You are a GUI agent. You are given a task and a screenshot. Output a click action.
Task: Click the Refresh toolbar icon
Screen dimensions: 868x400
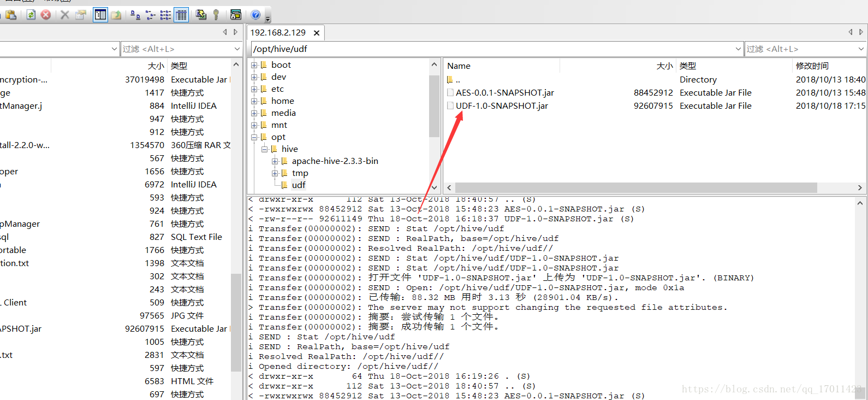pos(31,15)
